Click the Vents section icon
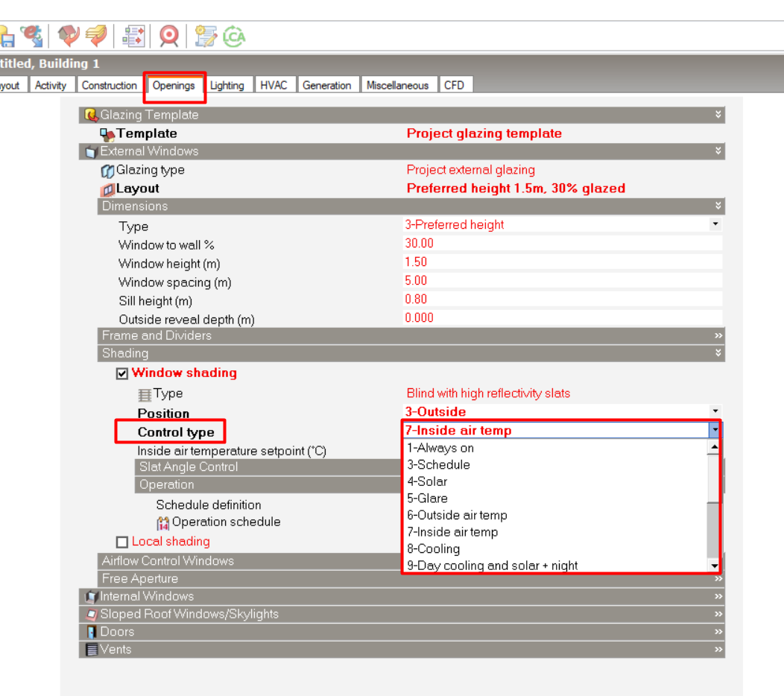 coord(92,650)
